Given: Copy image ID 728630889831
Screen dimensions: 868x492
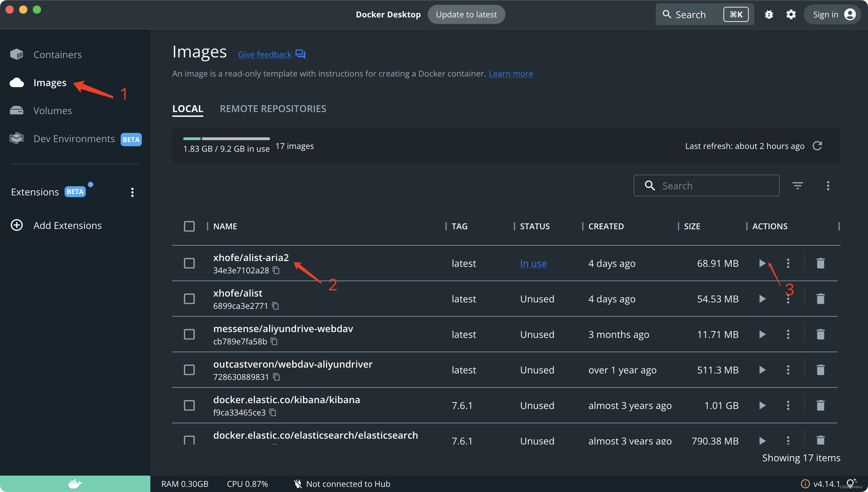Looking at the screenshot, I should (276, 377).
